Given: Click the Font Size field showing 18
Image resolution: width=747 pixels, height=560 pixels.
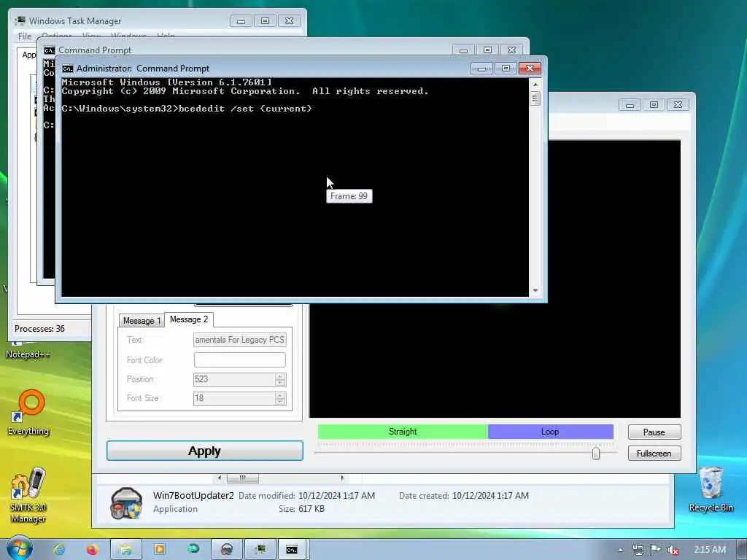Looking at the screenshot, I should click(234, 398).
